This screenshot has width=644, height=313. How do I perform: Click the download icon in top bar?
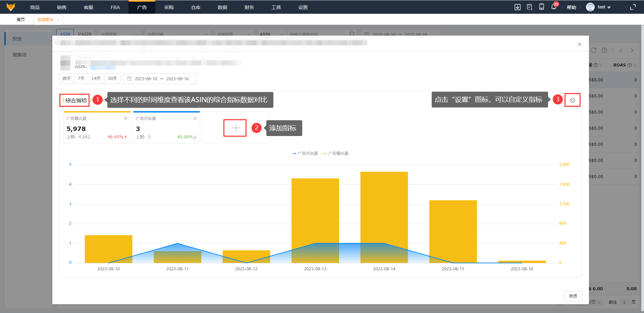[x=518, y=7]
